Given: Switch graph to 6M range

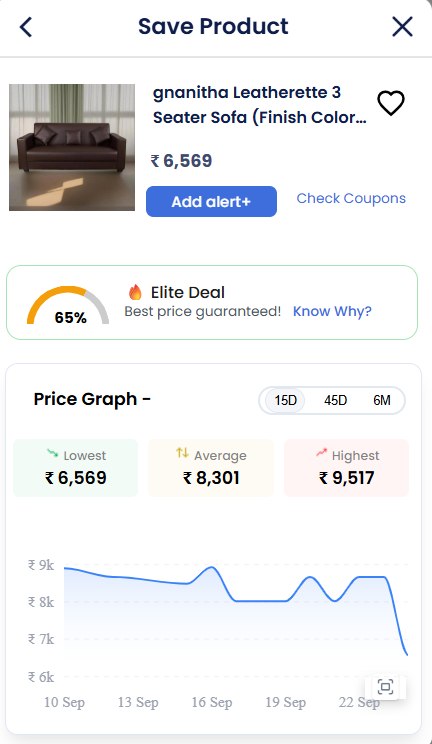Looking at the screenshot, I should tap(382, 400).
